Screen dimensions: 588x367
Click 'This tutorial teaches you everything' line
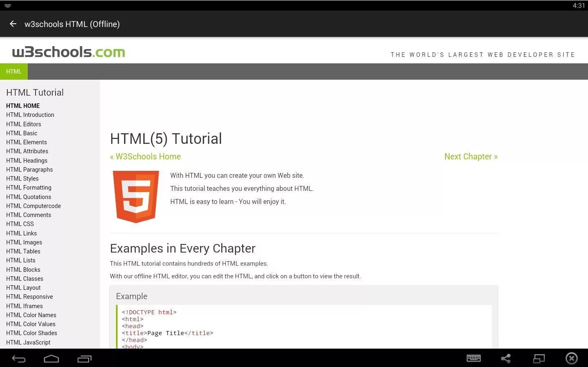coord(242,188)
